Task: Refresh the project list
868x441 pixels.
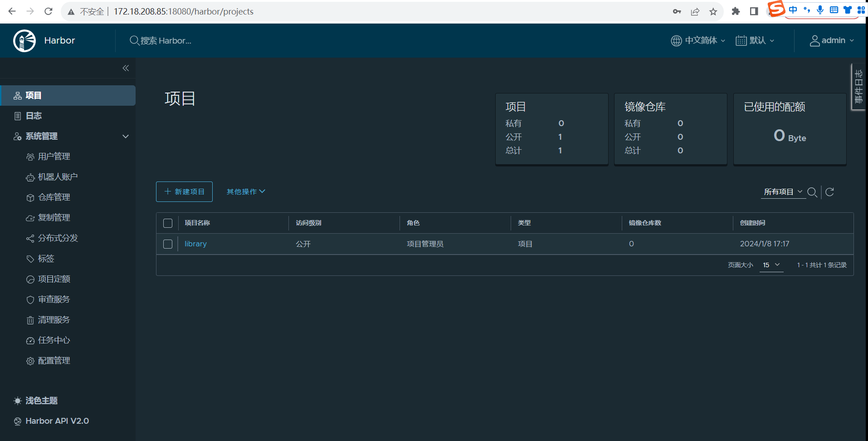Action: [830, 192]
